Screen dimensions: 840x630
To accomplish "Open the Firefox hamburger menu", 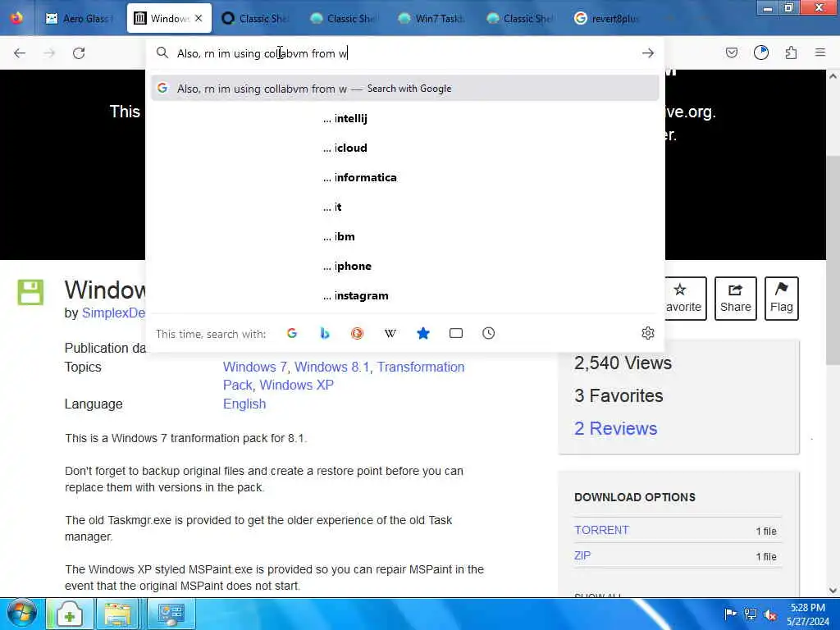I will (820, 52).
